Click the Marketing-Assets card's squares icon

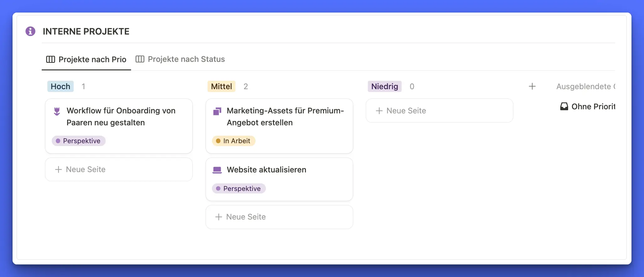click(x=217, y=111)
